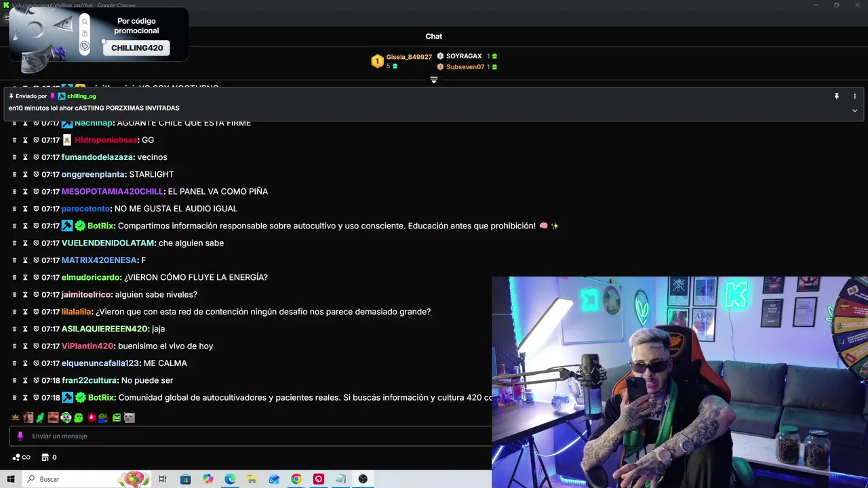Click the 'No puede ser' message text
The height and width of the screenshot is (488, 868).
pyautogui.click(x=147, y=381)
